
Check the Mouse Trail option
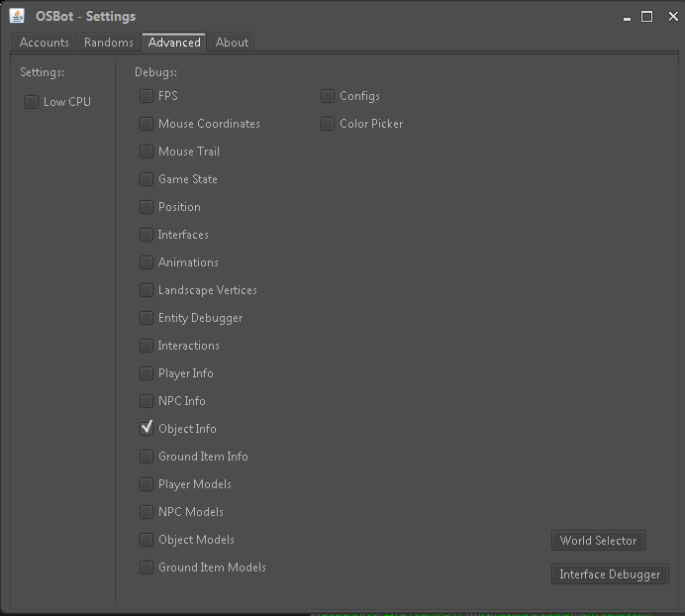tap(147, 152)
